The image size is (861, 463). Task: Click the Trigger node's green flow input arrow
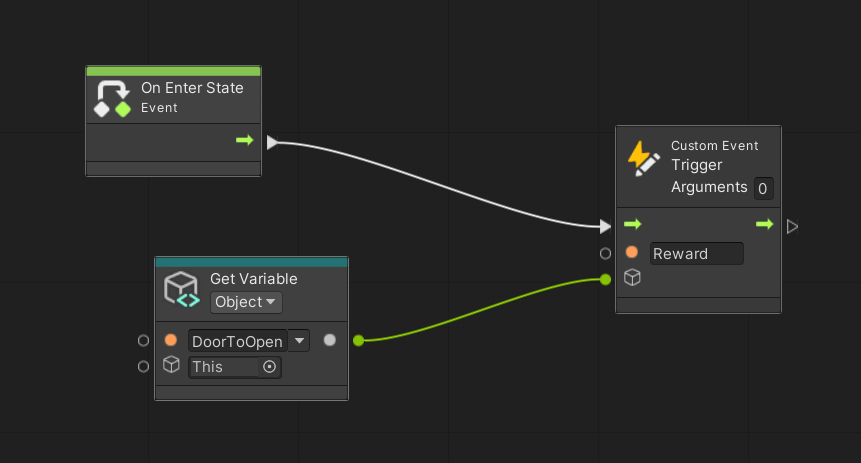pos(632,225)
